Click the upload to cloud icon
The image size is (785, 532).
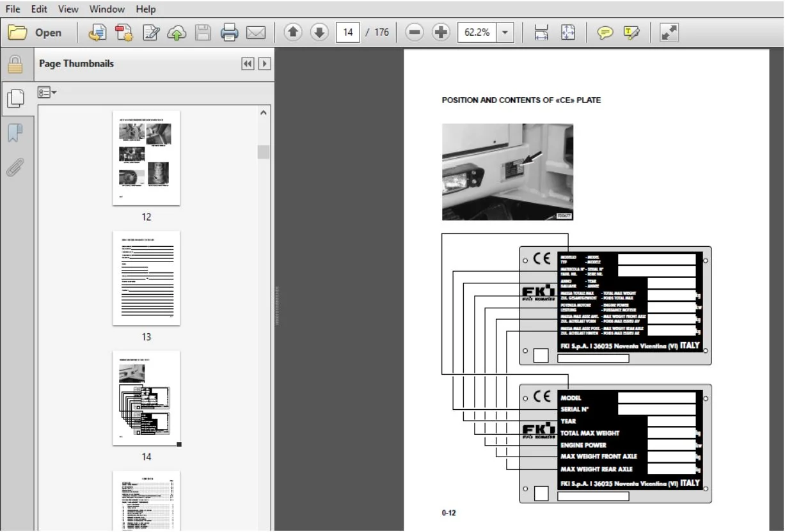[177, 33]
